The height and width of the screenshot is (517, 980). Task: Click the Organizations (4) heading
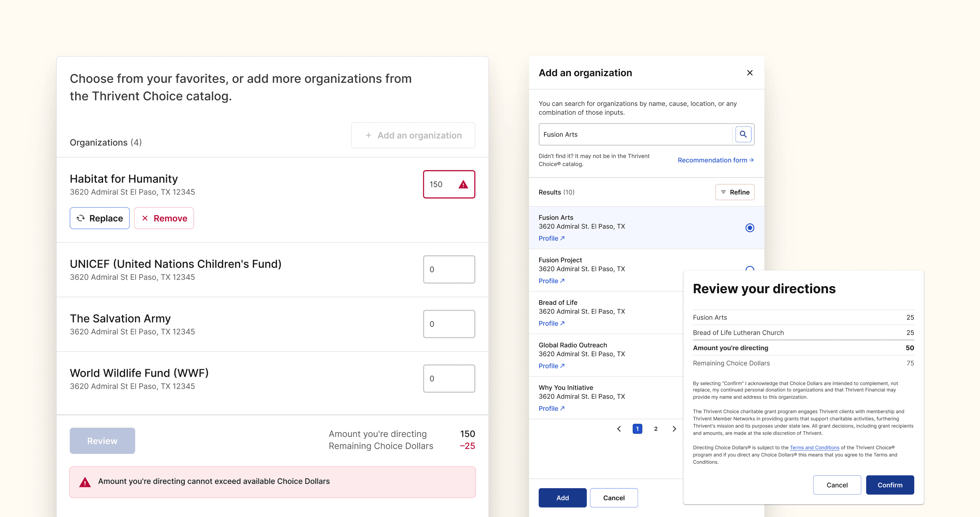tap(106, 142)
